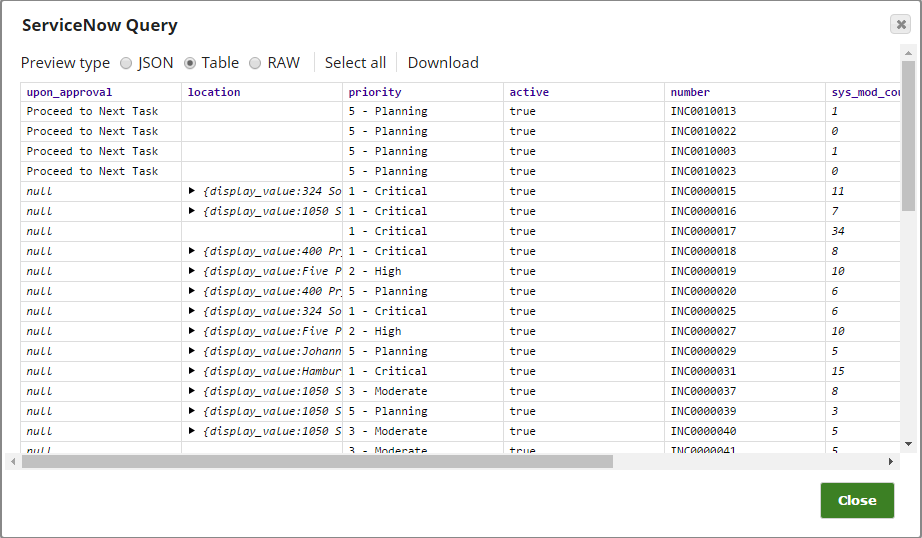Image resolution: width=922 pixels, height=538 pixels.
Task: Expand location value for INC0000020
Action: coord(192,290)
